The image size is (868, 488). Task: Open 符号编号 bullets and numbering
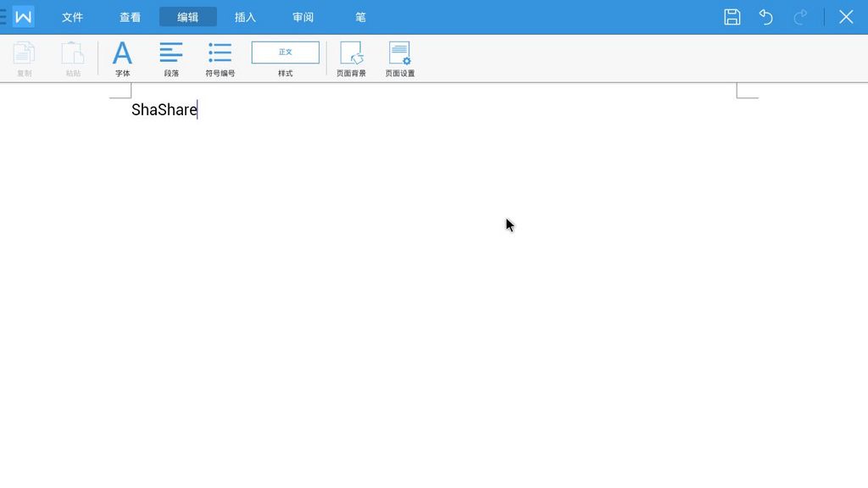(220, 58)
